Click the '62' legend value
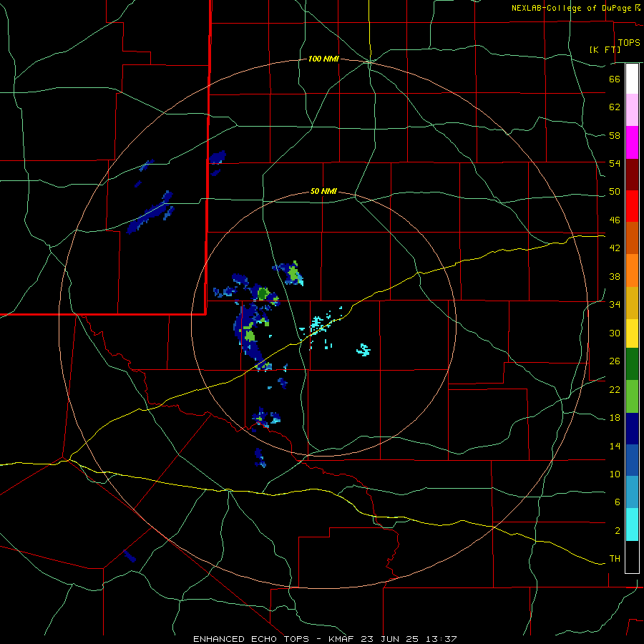The image size is (644, 644). pyautogui.click(x=615, y=107)
